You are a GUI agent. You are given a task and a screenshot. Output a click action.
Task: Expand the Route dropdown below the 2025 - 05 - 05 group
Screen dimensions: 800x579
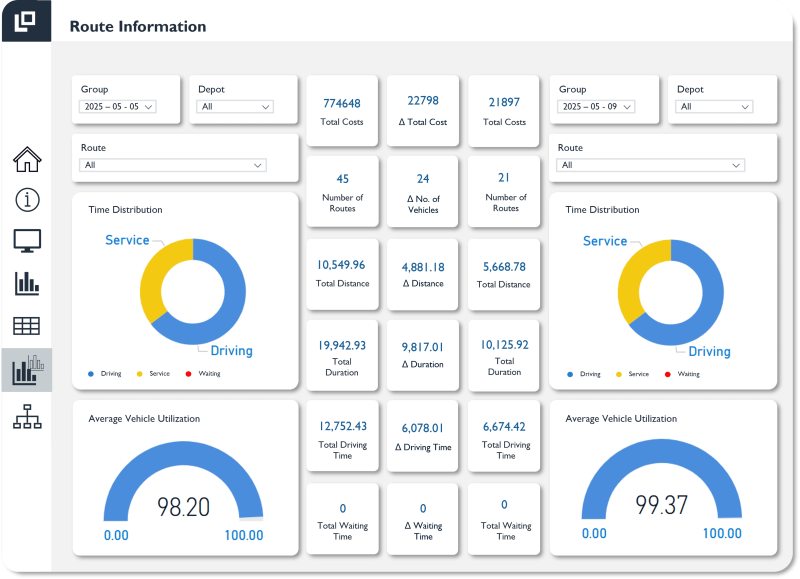coord(173,165)
